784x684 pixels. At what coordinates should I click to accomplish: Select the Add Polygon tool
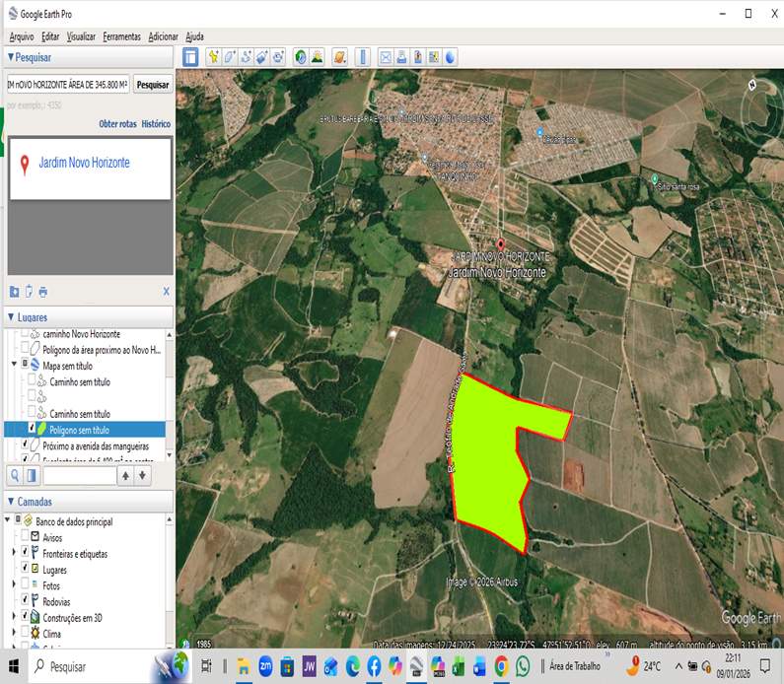coord(229,57)
